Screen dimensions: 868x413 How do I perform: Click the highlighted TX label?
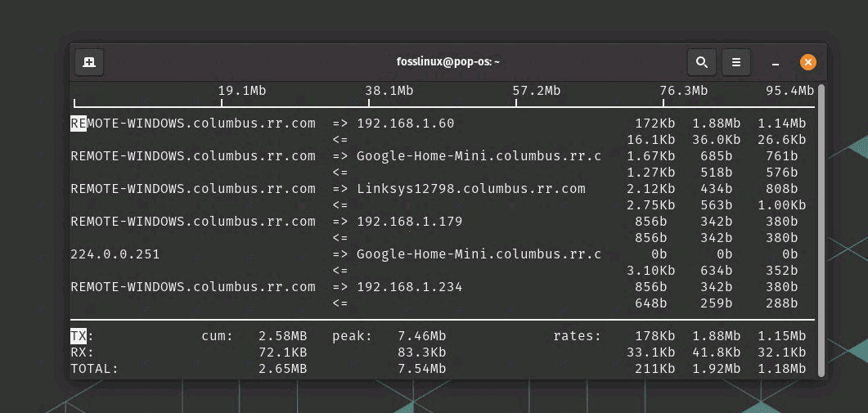pyautogui.click(x=79, y=336)
